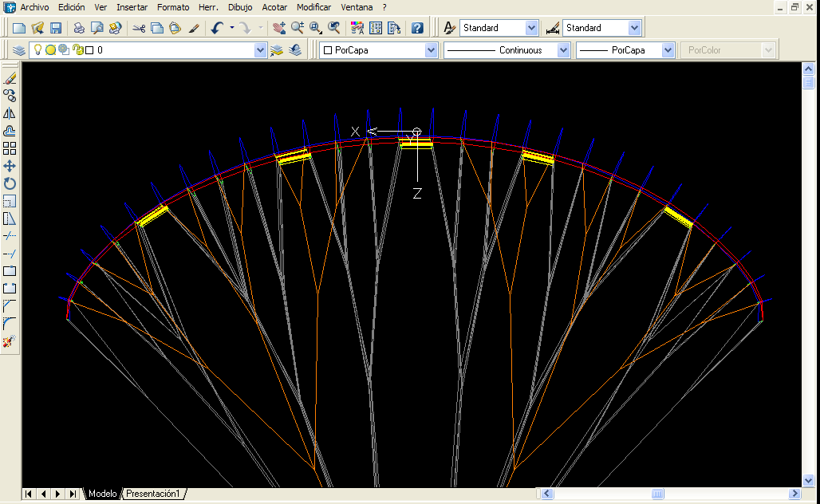
Task: Select the Scale tool
Action: [x=10, y=201]
